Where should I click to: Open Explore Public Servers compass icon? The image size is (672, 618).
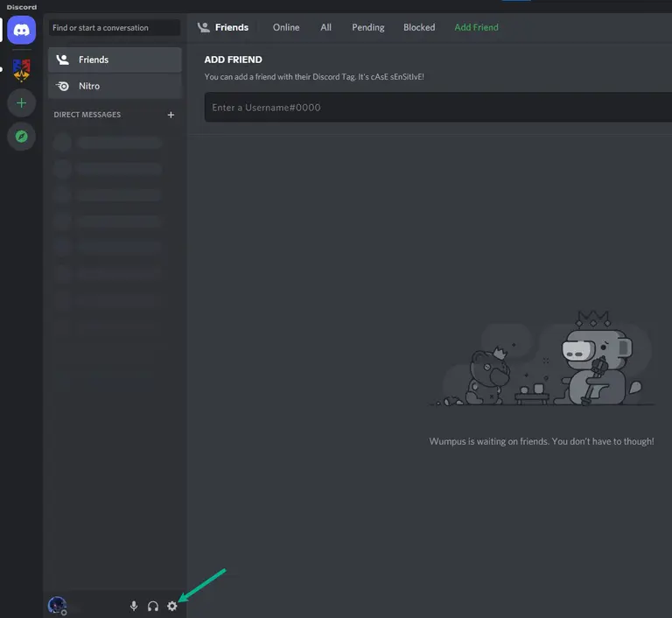click(21, 137)
